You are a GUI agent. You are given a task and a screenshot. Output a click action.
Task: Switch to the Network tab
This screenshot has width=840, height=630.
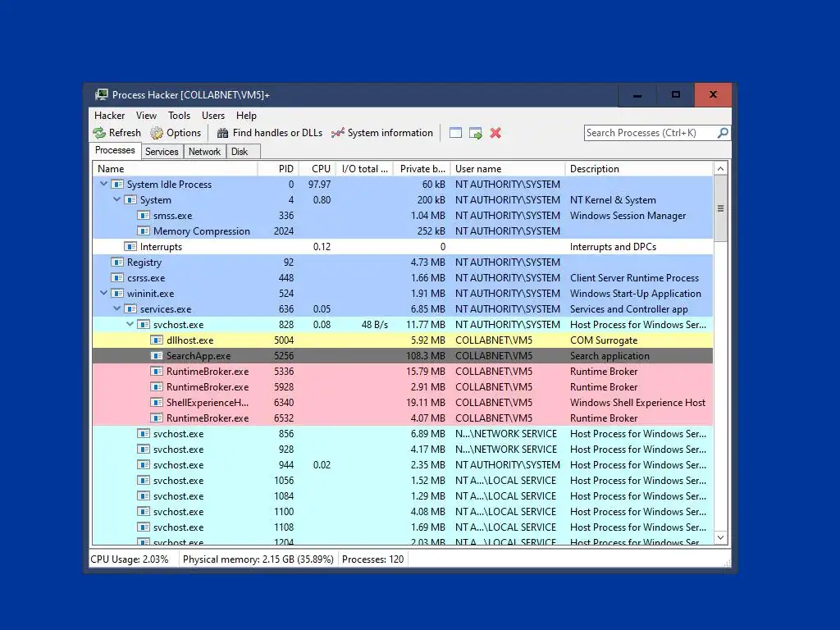pos(204,152)
